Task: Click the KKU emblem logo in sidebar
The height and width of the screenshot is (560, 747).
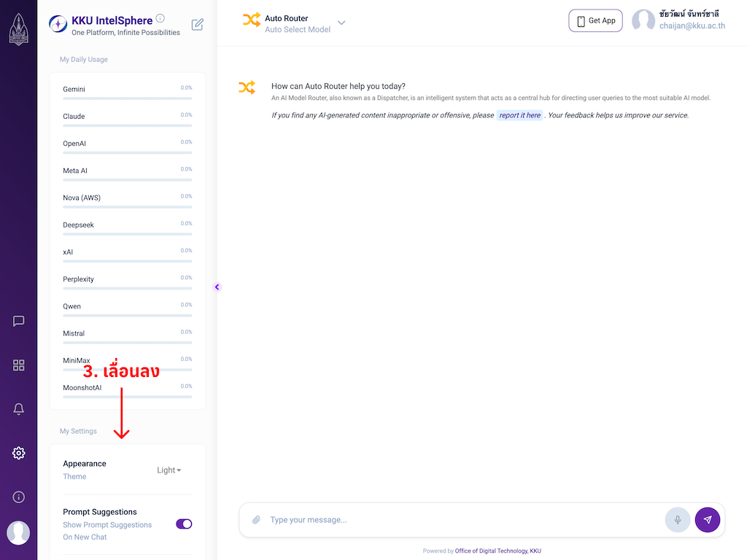Action: 18,29
